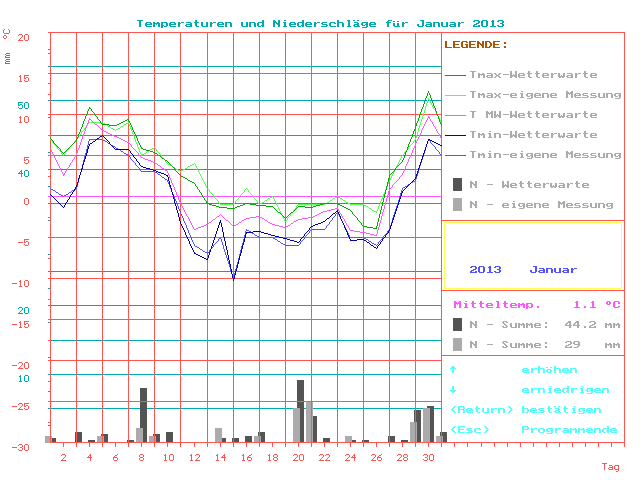Viewport: 640px width, 480px height.
Task: Click the down arrow beside "erniedrigen"
Action: pos(453,390)
